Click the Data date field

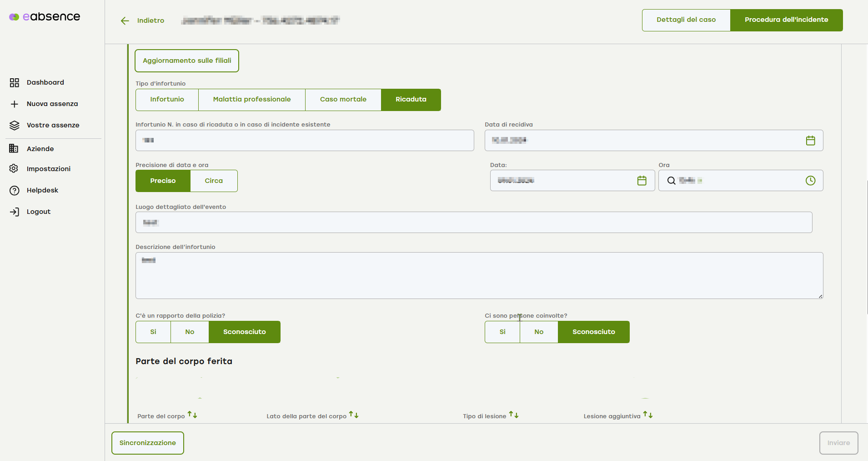click(572, 180)
